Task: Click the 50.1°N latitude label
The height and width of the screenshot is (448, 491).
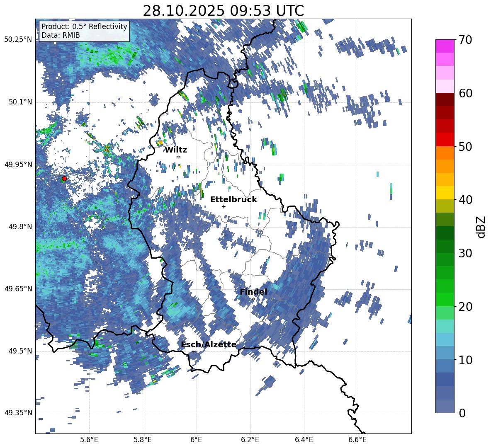Action: coord(20,102)
